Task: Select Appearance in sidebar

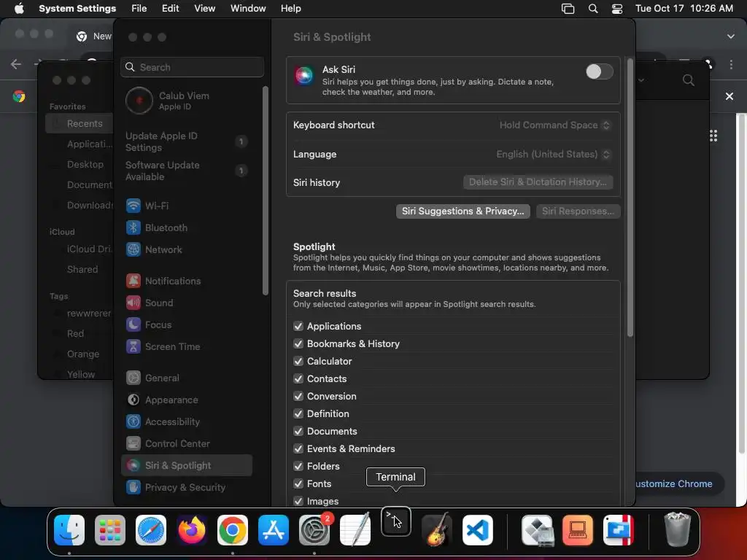Action: pyautogui.click(x=187, y=400)
